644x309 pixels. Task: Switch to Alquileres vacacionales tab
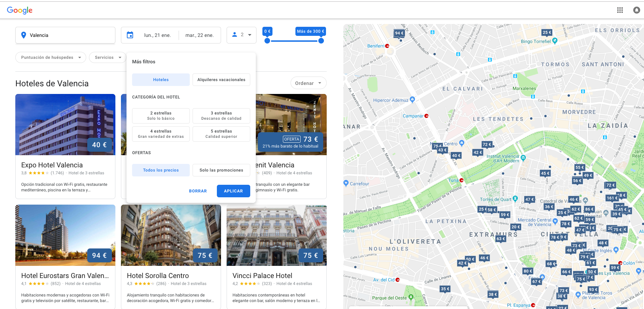[x=221, y=80]
